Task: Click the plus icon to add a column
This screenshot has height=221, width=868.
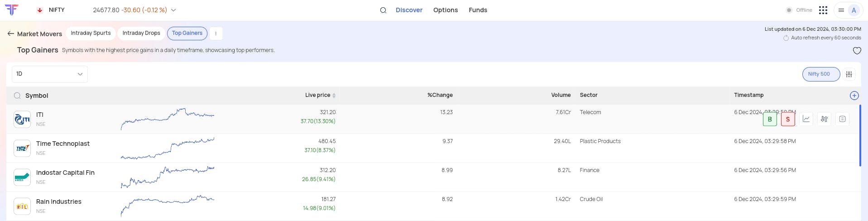Action: click(854, 96)
